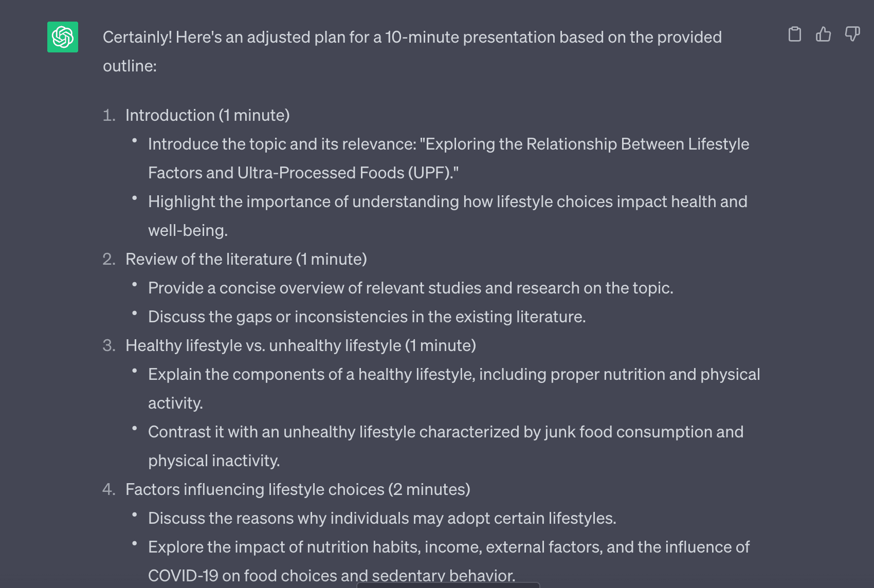The image size is (874, 588).
Task: Click the 'physical inactivity.' text line
Action: point(214,461)
